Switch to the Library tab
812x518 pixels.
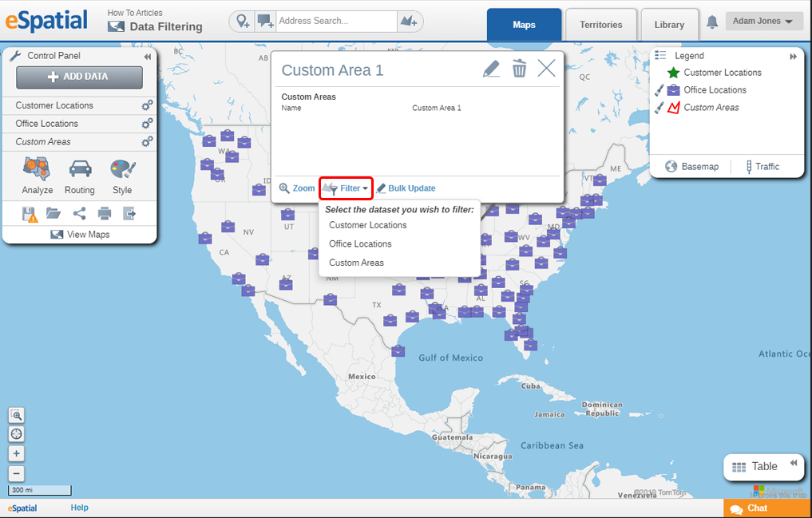[669, 25]
